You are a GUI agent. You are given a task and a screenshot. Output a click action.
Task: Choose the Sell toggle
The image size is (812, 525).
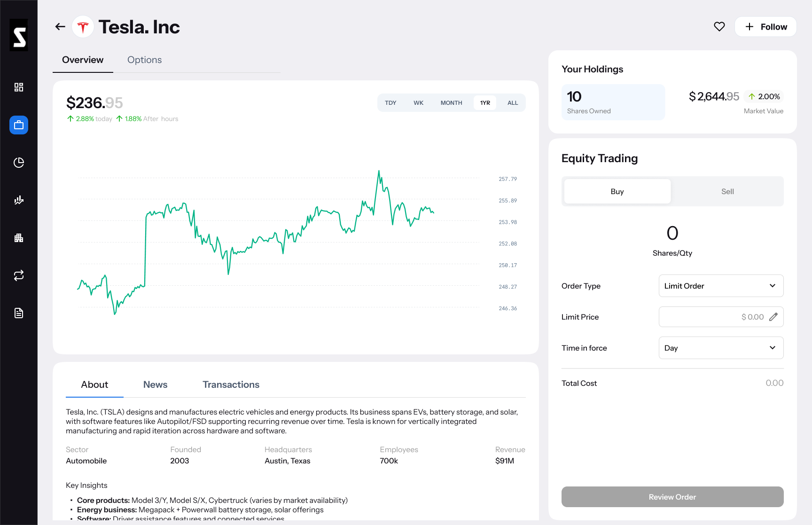(727, 191)
